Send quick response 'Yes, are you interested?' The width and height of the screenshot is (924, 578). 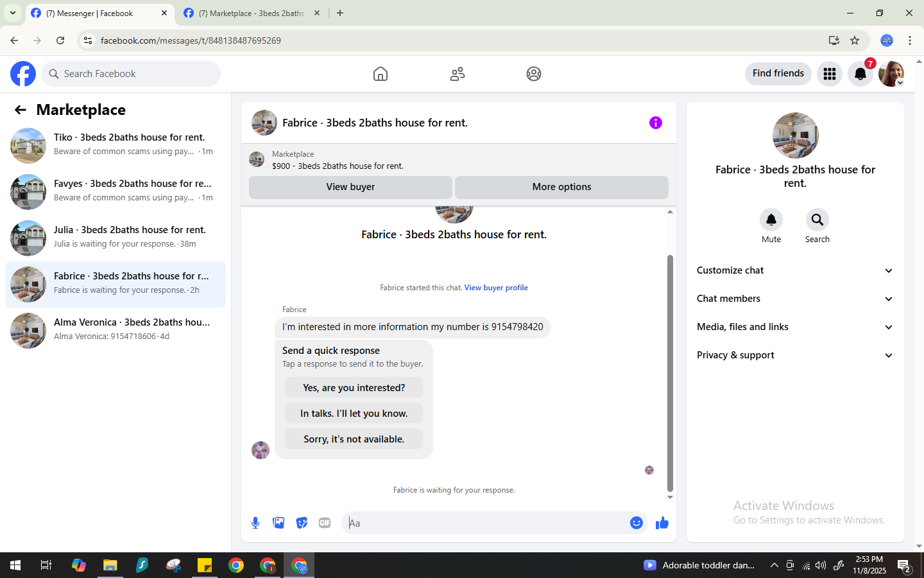coord(354,388)
